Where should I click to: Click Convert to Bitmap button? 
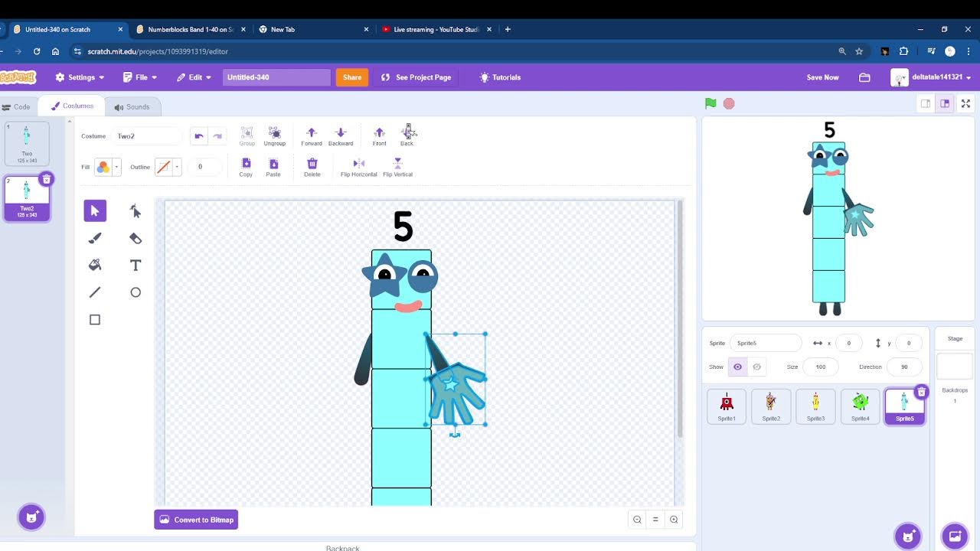pyautogui.click(x=196, y=520)
